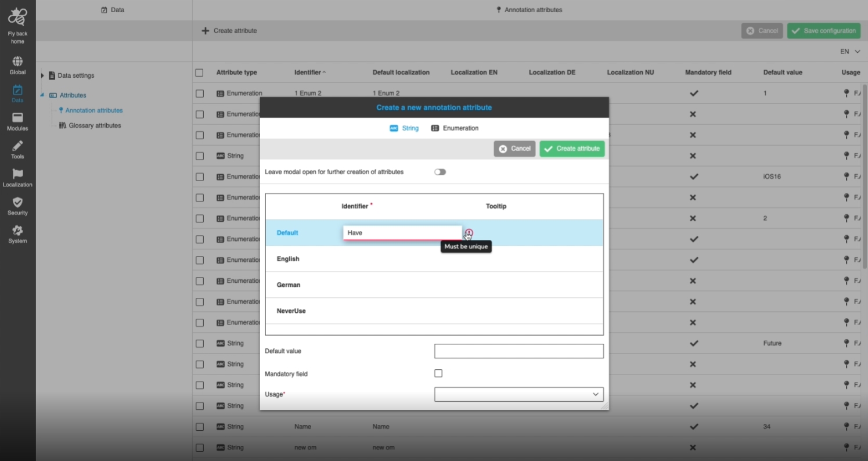Click the top toolbar Cancel button

tap(762, 31)
